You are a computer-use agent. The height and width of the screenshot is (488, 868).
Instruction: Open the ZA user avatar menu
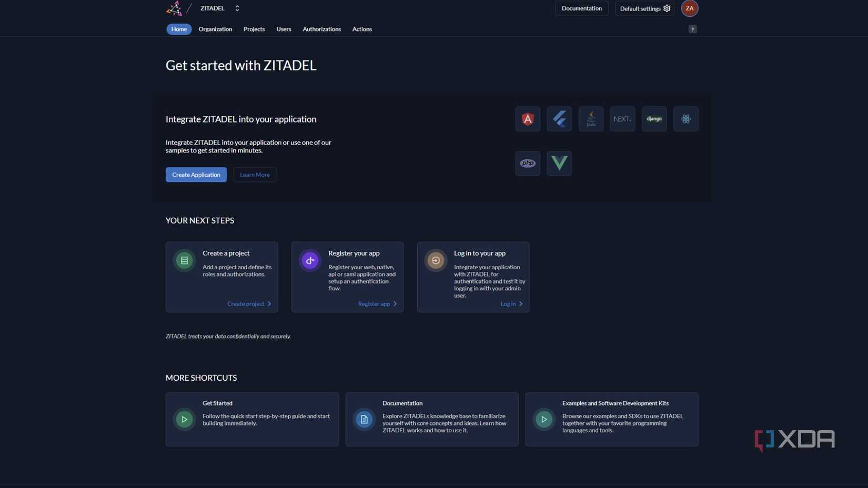(689, 8)
